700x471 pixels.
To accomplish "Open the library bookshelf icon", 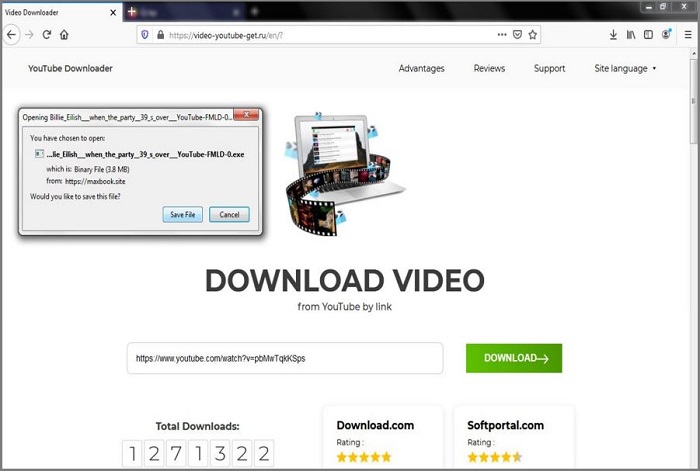I will coord(631,34).
